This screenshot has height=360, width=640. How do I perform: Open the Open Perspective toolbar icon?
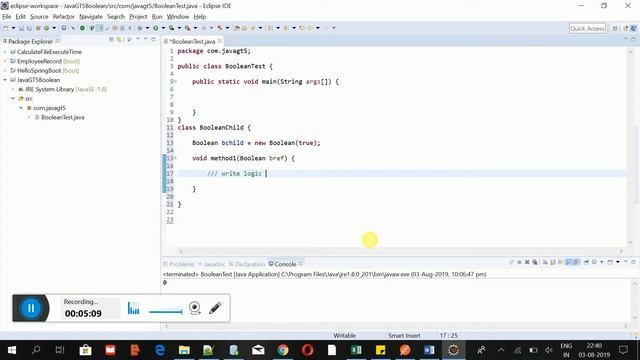point(615,28)
